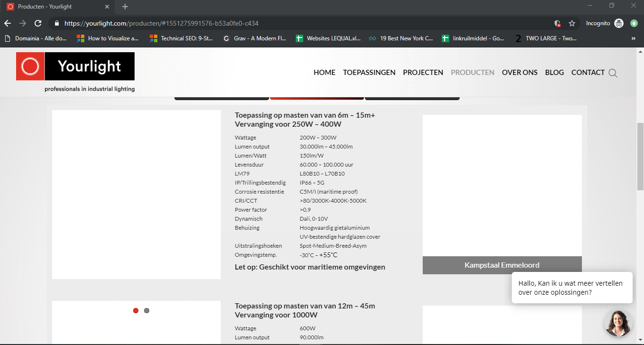The image size is (644, 345).
Task: Open the Incognito profile indicator
Action: tap(605, 23)
